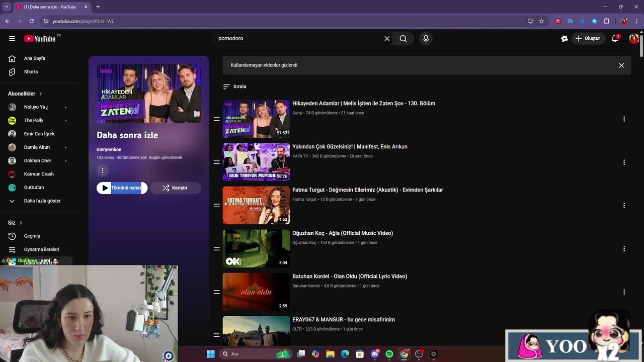Open Windows Start menu
Viewport: 644px width, 362px height.
point(210,354)
